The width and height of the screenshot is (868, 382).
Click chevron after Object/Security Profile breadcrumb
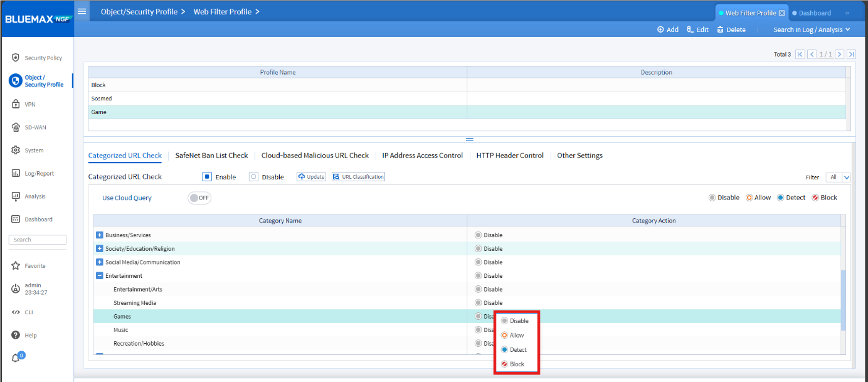(x=183, y=12)
